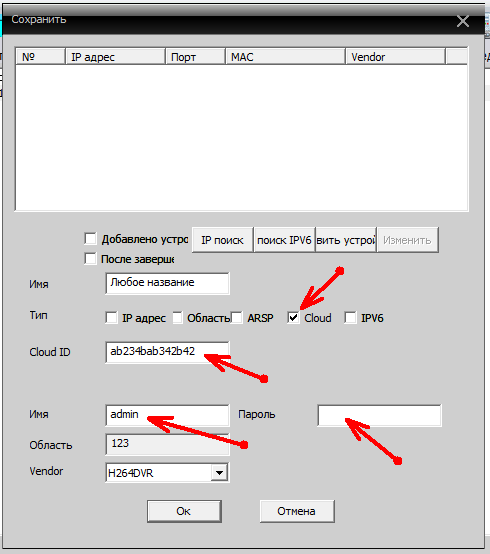Cancel with the Отмена button
The width and height of the screenshot is (490, 554).
297,511
